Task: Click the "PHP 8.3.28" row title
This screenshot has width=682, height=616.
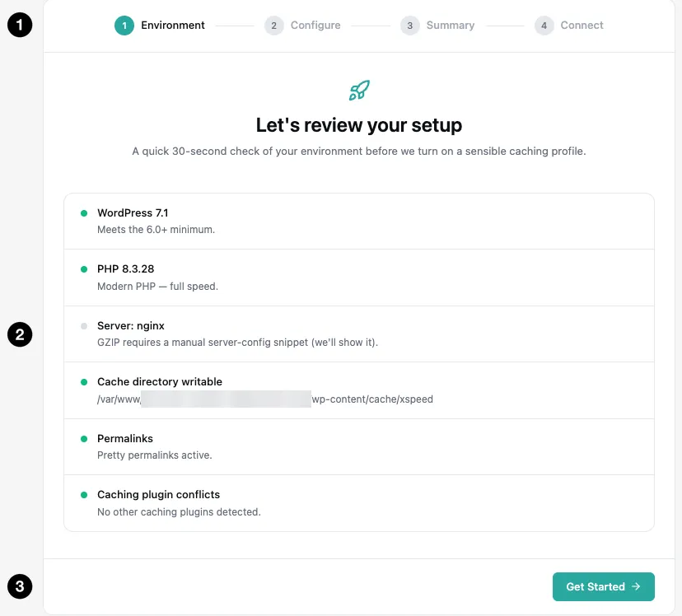Action: click(126, 269)
